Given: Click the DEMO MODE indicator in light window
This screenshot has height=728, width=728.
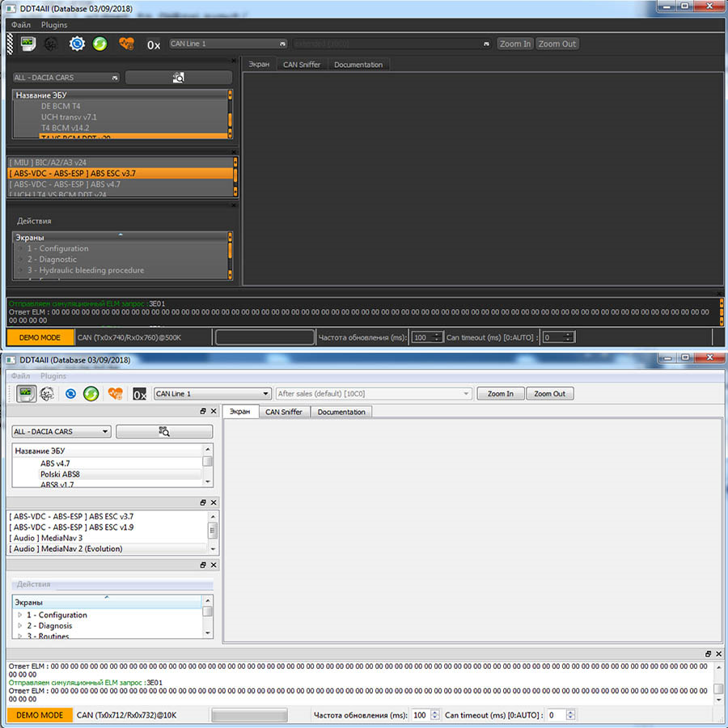Looking at the screenshot, I should point(40,715).
